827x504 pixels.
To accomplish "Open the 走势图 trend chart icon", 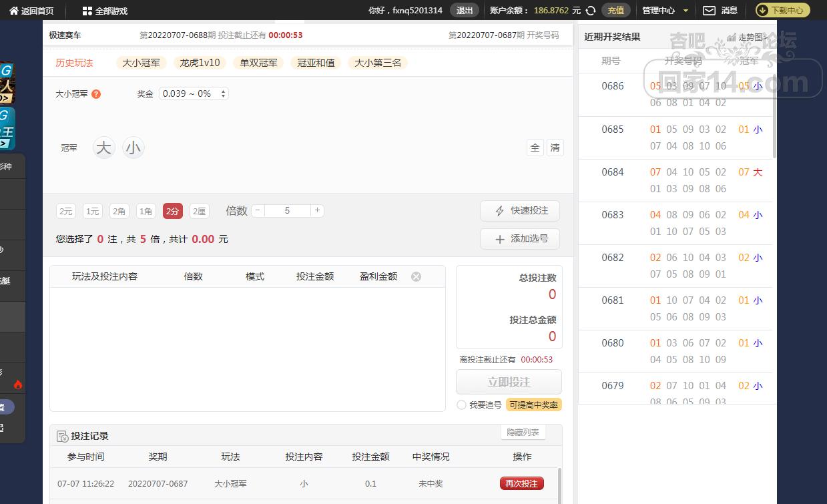I will 732,37.
